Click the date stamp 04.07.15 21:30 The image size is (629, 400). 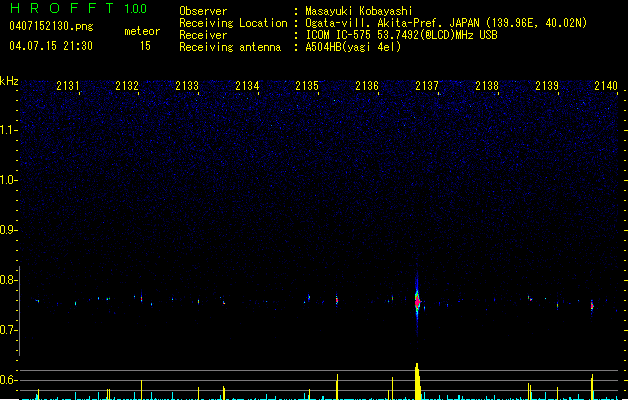[x=51, y=46]
